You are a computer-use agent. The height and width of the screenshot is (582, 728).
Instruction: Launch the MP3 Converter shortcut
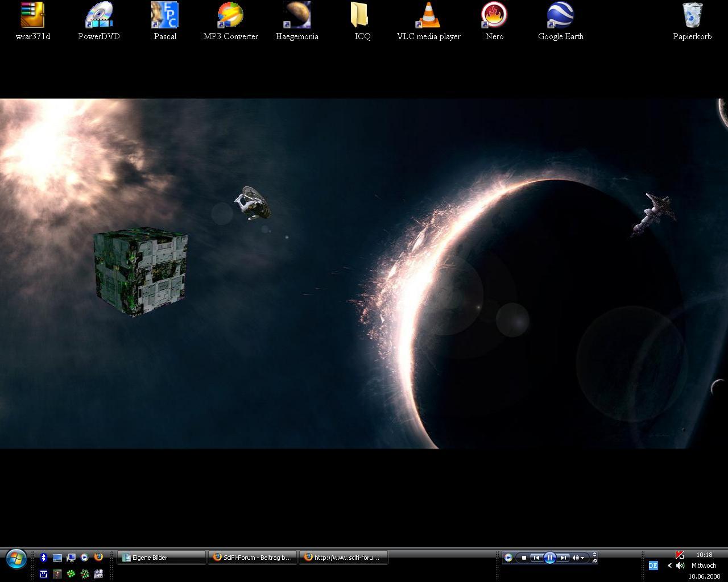(230, 16)
